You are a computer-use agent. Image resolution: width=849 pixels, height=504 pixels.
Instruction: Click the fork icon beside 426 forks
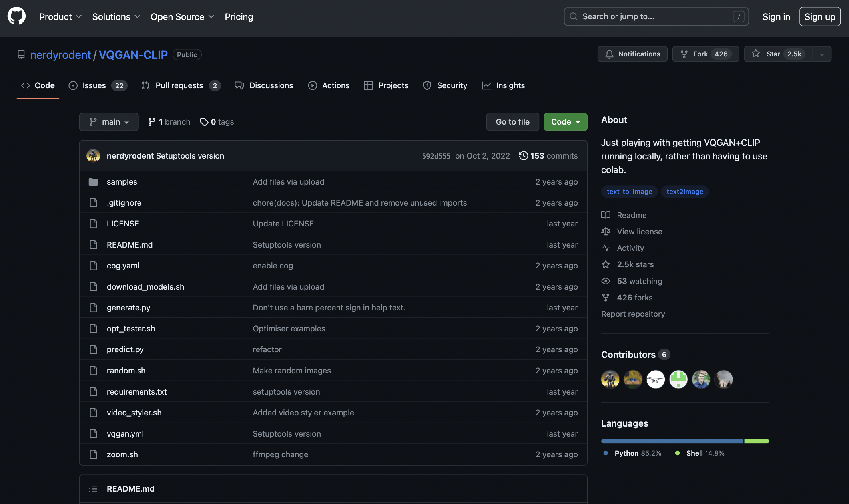point(606,298)
